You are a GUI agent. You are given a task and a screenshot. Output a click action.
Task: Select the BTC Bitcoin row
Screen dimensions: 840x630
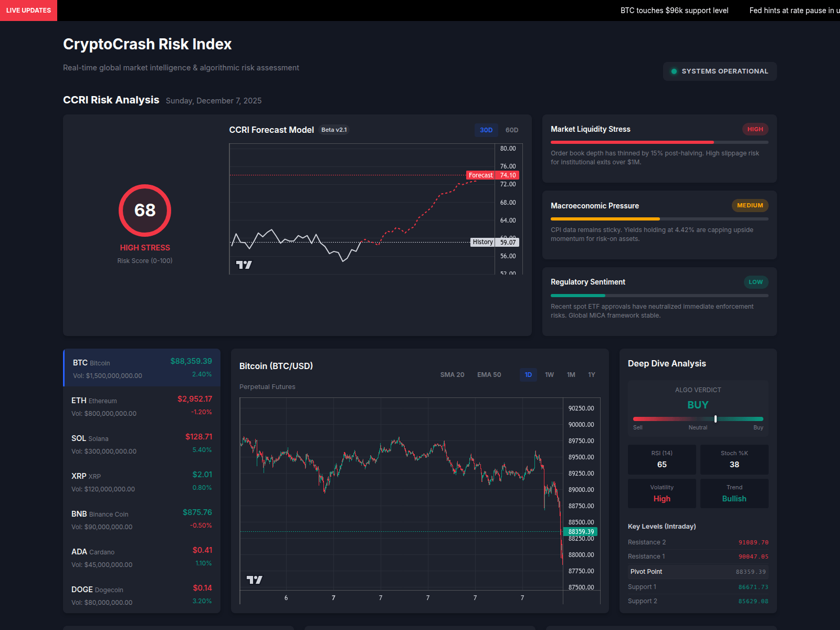142,367
